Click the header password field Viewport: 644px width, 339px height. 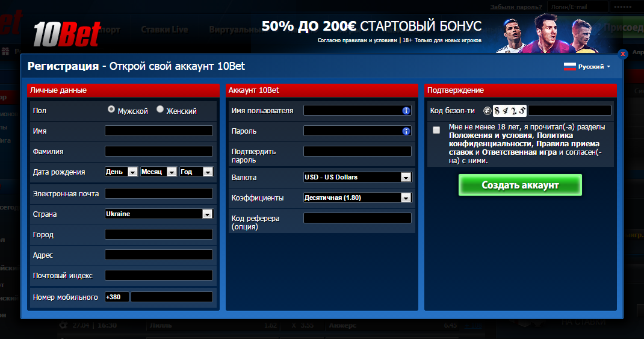[x=627, y=7]
